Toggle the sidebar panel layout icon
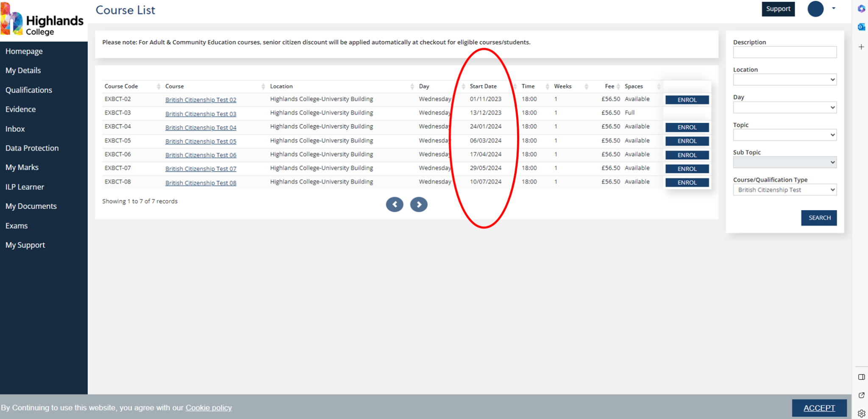 (861, 377)
